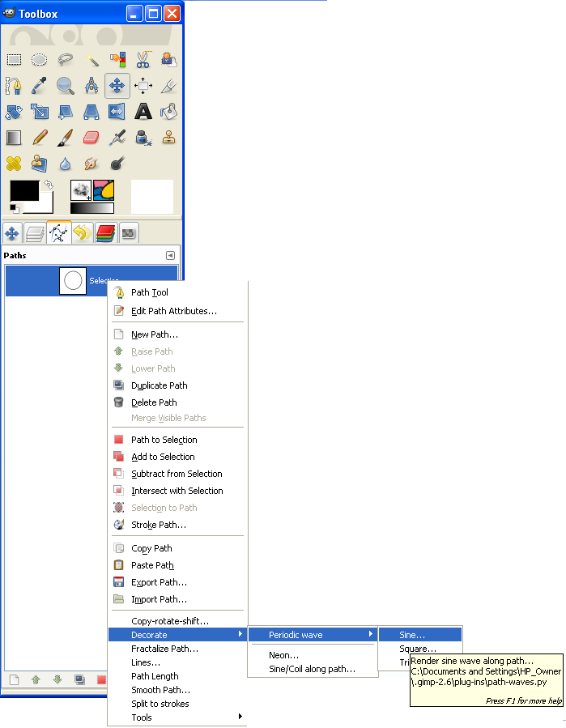Swap foreground and background colors arrow

[x=49, y=185]
